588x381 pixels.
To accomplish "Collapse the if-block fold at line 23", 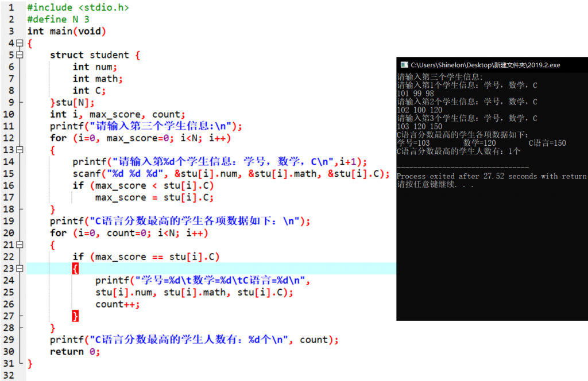I will click(20, 269).
